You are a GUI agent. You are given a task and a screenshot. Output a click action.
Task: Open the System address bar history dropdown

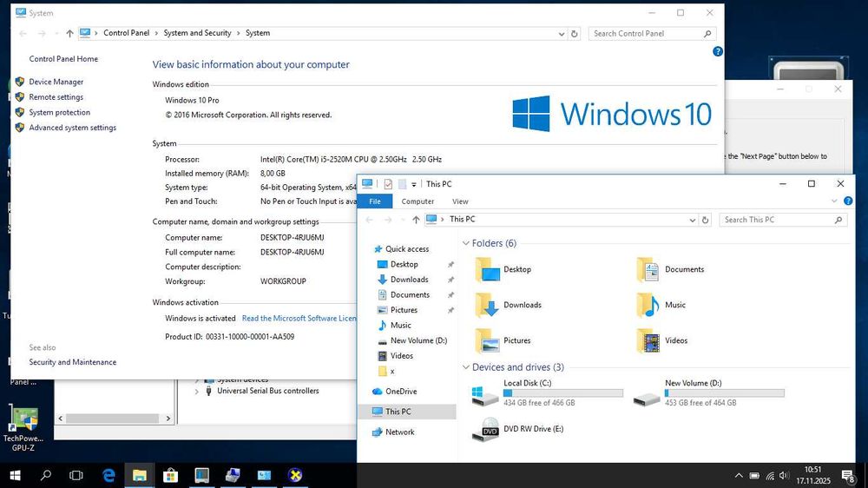562,34
